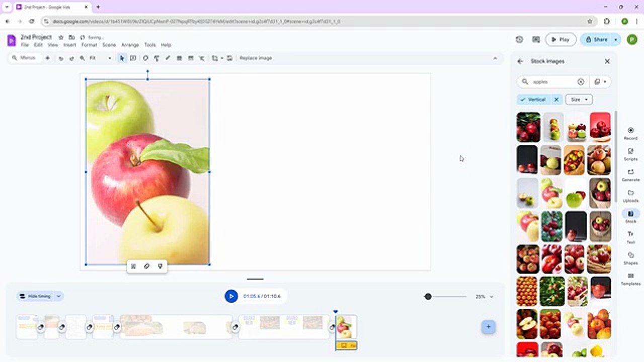Open the View menu

pyautogui.click(x=53, y=45)
